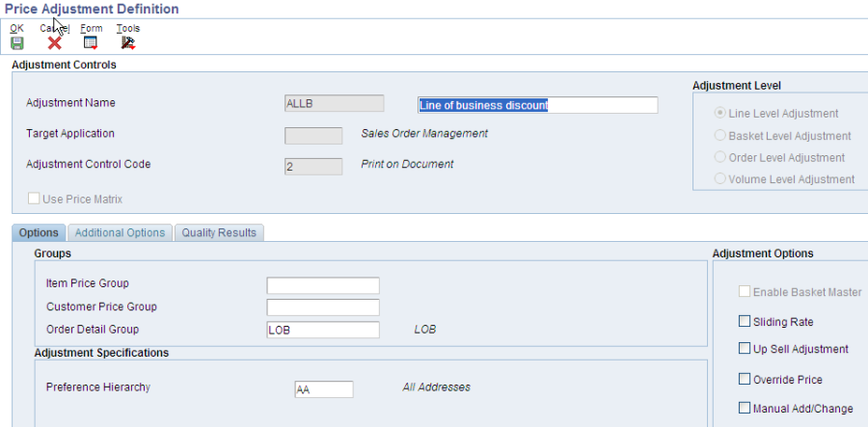Screen dimensions: 868x427
Task: Open the Tools menu icon
Action: [x=128, y=43]
